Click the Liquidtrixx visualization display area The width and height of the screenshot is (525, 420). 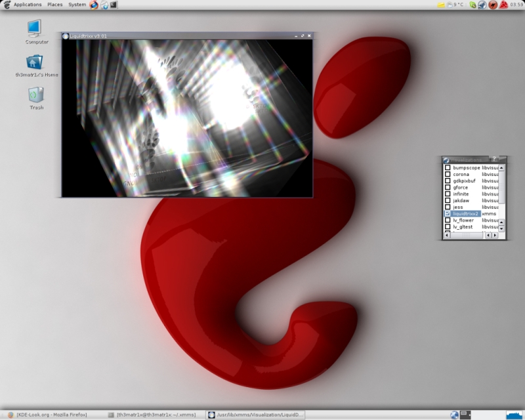(187, 118)
